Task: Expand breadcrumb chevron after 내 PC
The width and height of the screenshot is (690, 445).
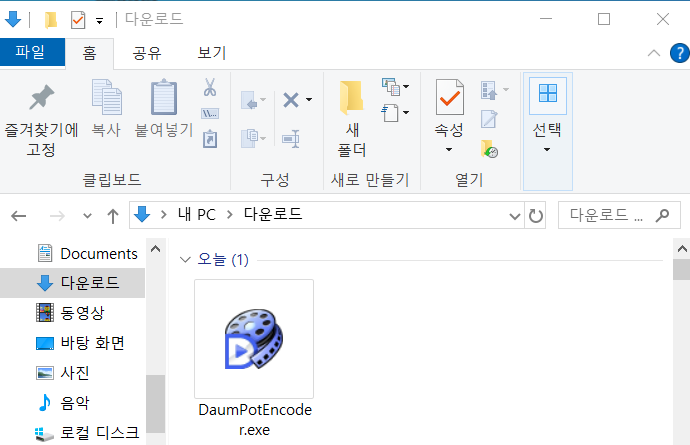Action: pos(230,215)
